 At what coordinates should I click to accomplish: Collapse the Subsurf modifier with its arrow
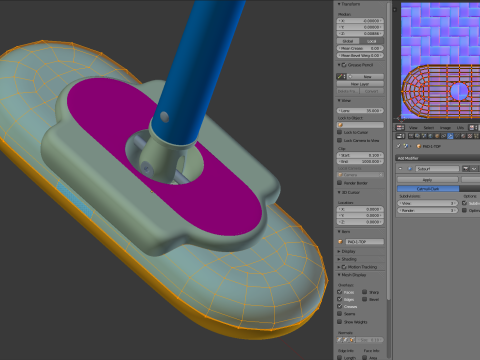point(400,169)
